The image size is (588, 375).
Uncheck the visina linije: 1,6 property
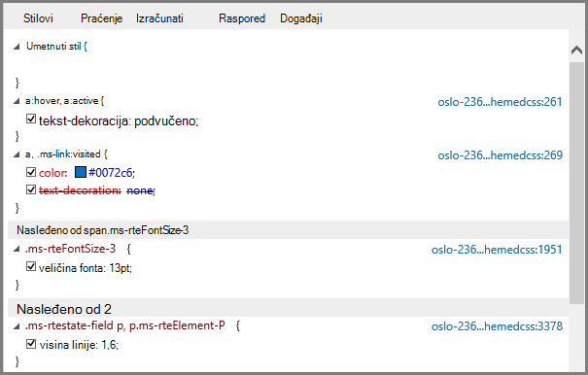tap(31, 343)
